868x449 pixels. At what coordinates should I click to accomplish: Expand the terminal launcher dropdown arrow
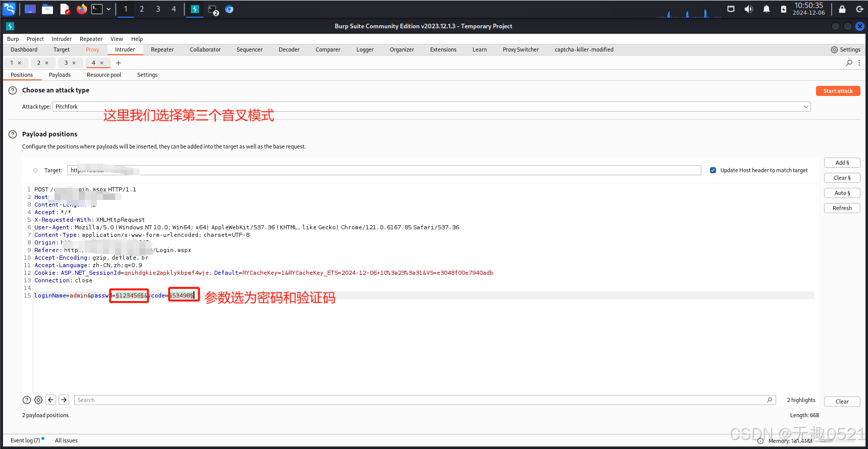pos(109,9)
